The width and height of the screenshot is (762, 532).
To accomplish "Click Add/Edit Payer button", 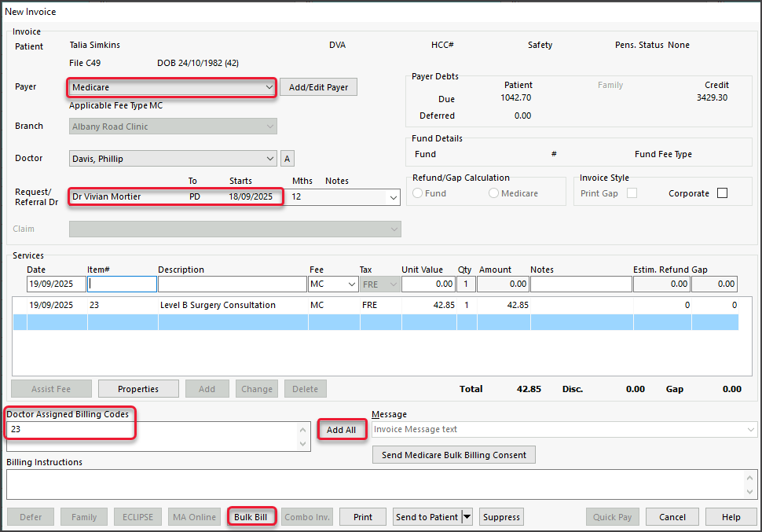I will (x=318, y=87).
